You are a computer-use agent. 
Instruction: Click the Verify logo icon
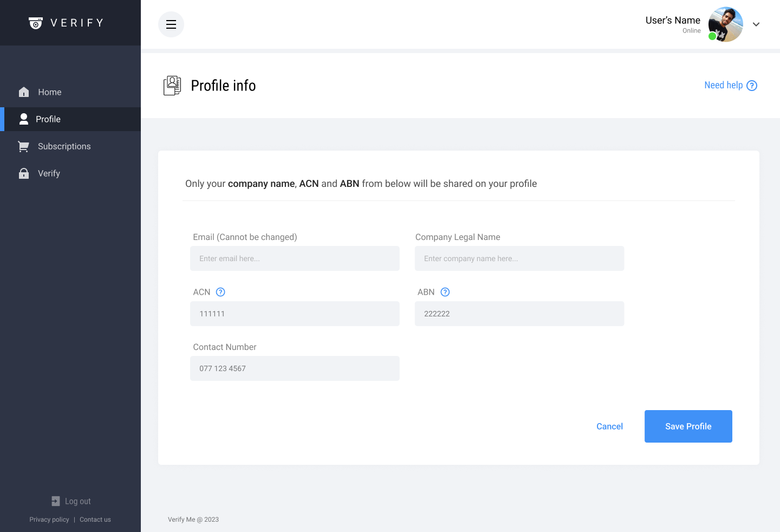click(x=36, y=23)
